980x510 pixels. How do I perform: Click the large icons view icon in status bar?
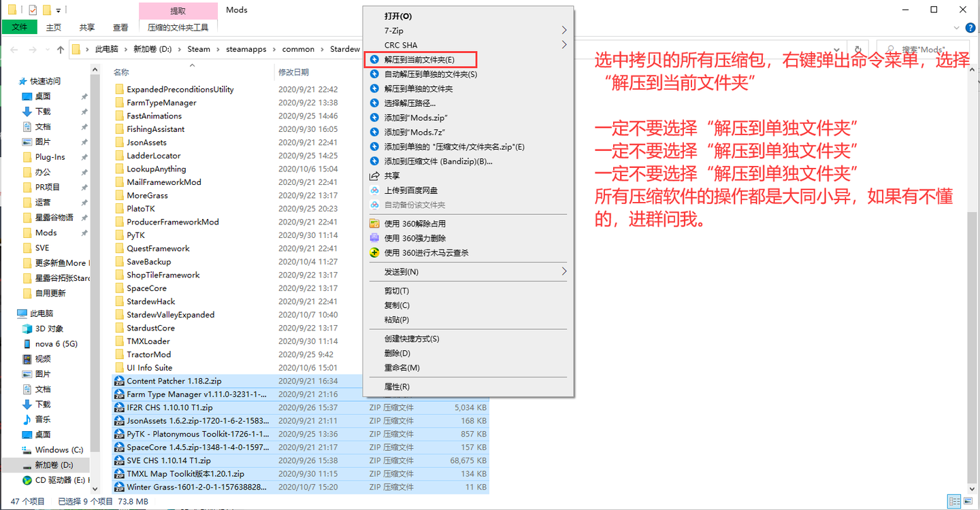click(968, 502)
